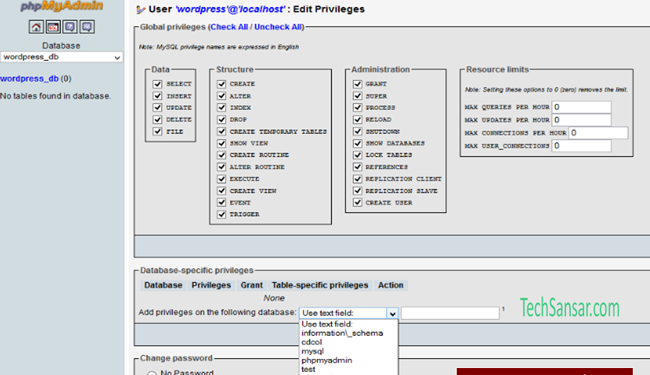The image size is (650, 375).
Task: Toggle LOCK TABLES privilege
Action: pyautogui.click(x=357, y=155)
